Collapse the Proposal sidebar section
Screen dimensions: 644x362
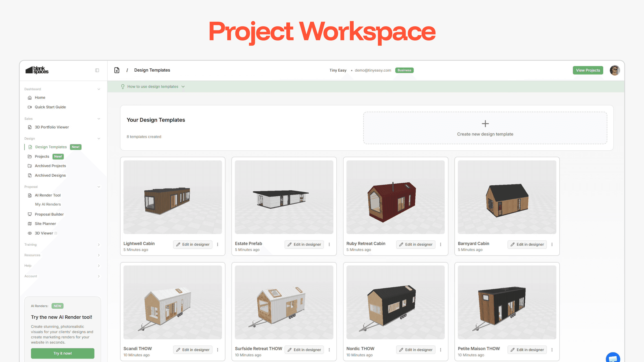[x=99, y=187]
